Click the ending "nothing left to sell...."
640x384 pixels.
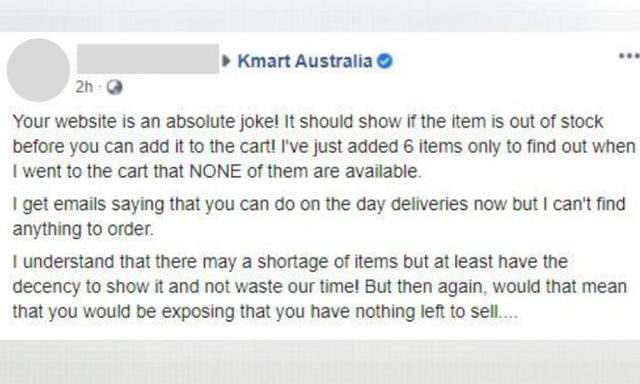tap(437, 312)
